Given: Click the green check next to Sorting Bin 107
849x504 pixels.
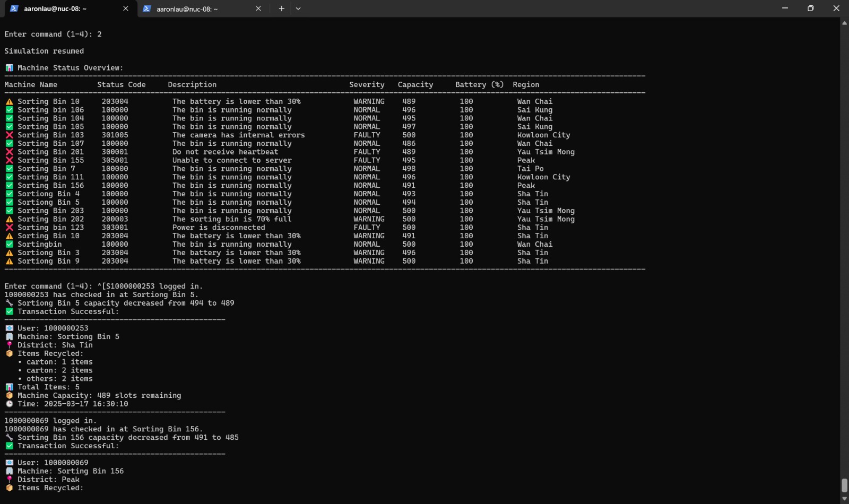Looking at the screenshot, I should 9,143.
